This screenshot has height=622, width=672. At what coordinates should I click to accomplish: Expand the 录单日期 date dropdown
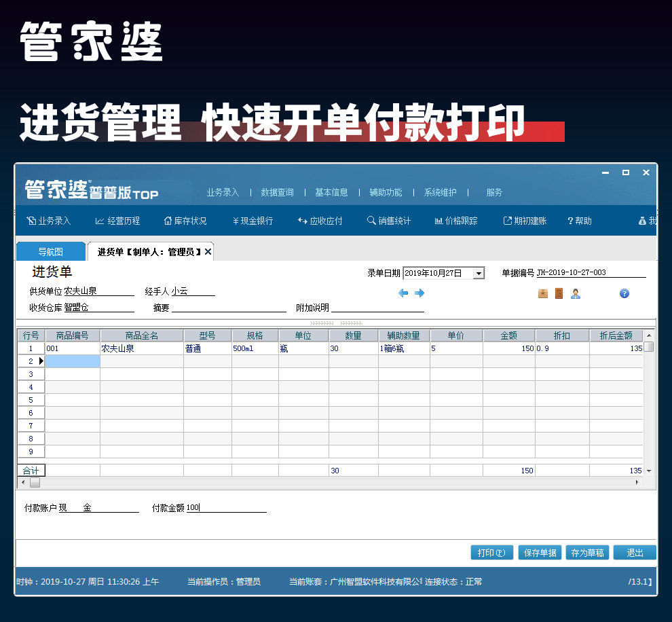[479, 273]
